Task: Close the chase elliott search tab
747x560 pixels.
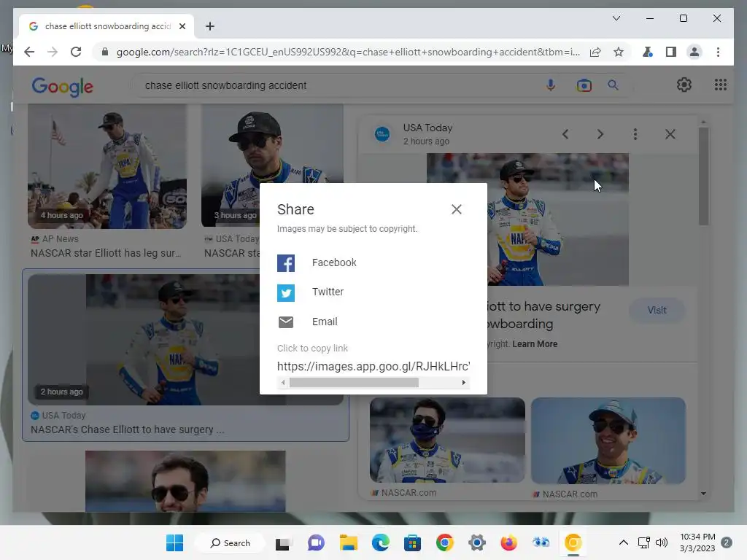Action: click(182, 26)
